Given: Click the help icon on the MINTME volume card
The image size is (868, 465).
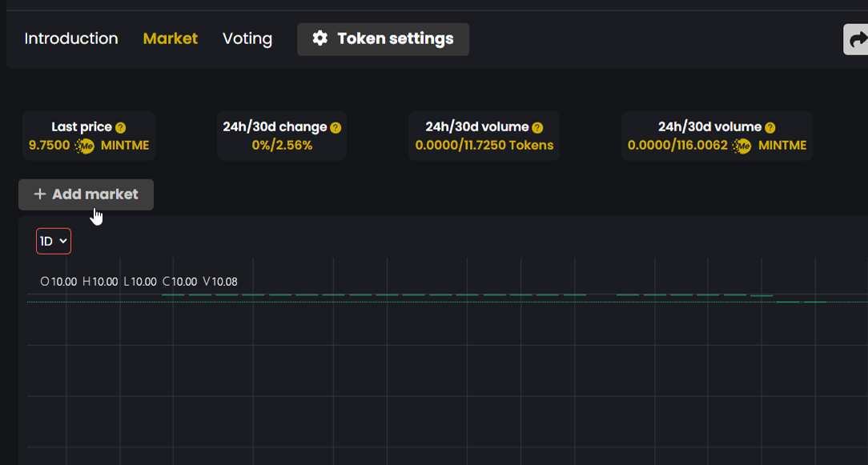Looking at the screenshot, I should [770, 126].
